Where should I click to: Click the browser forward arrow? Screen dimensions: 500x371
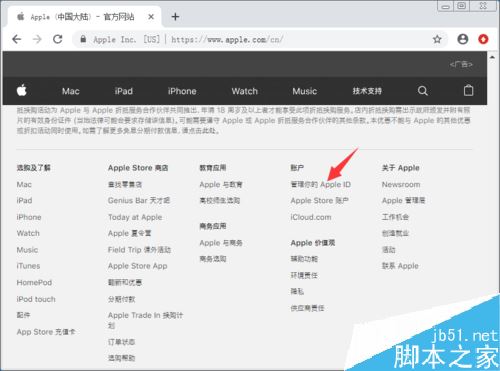37,39
